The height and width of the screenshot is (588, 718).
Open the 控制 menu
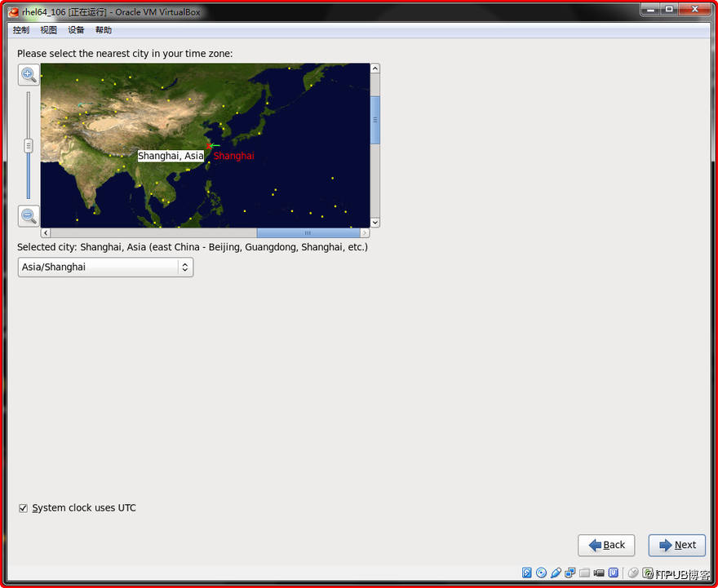pos(20,29)
